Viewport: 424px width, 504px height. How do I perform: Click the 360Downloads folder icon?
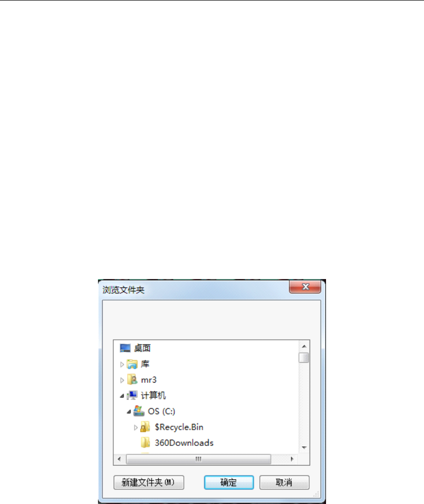click(145, 443)
